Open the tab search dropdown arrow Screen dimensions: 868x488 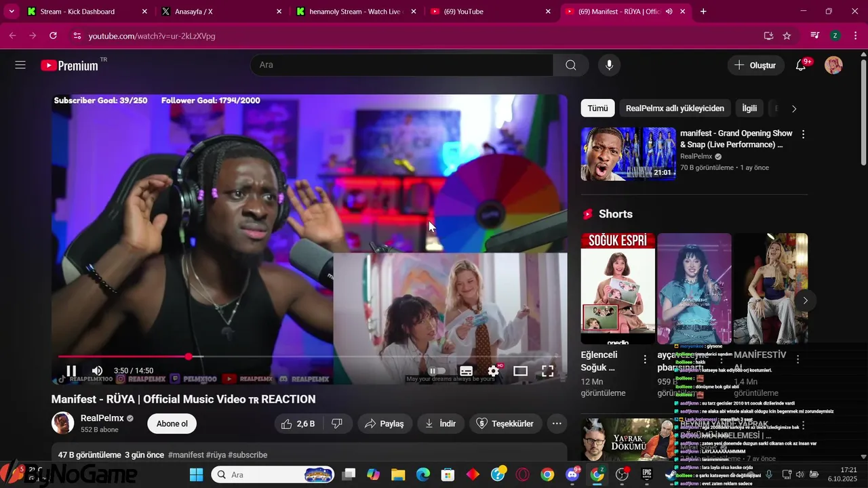coord(12,12)
